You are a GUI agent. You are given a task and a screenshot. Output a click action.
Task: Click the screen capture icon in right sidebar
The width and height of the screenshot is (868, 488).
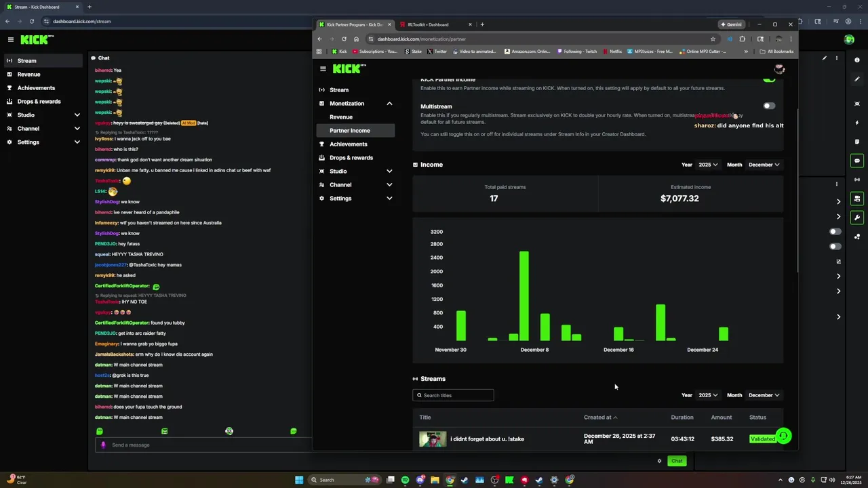(857, 104)
